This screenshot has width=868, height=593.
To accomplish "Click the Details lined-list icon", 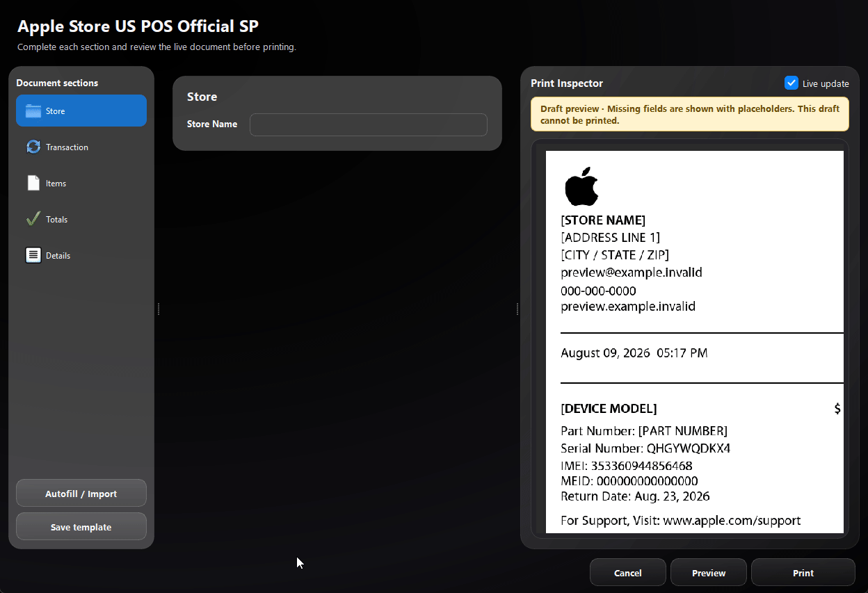I will [x=33, y=255].
